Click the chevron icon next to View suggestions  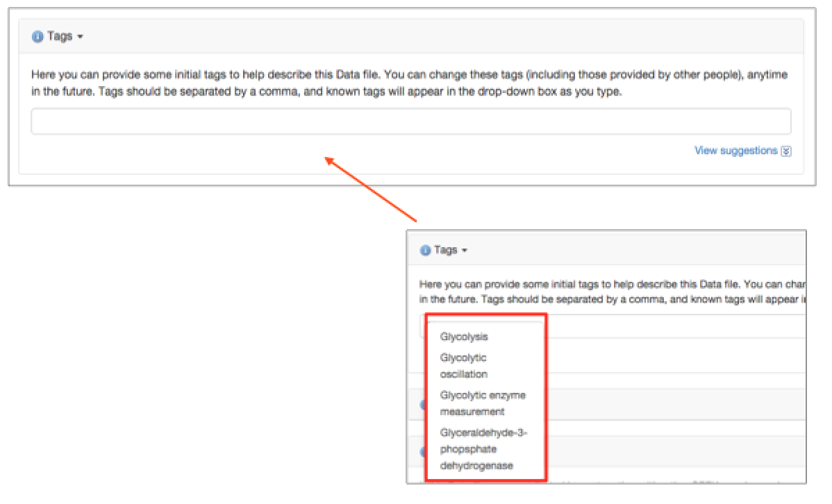[x=785, y=151]
